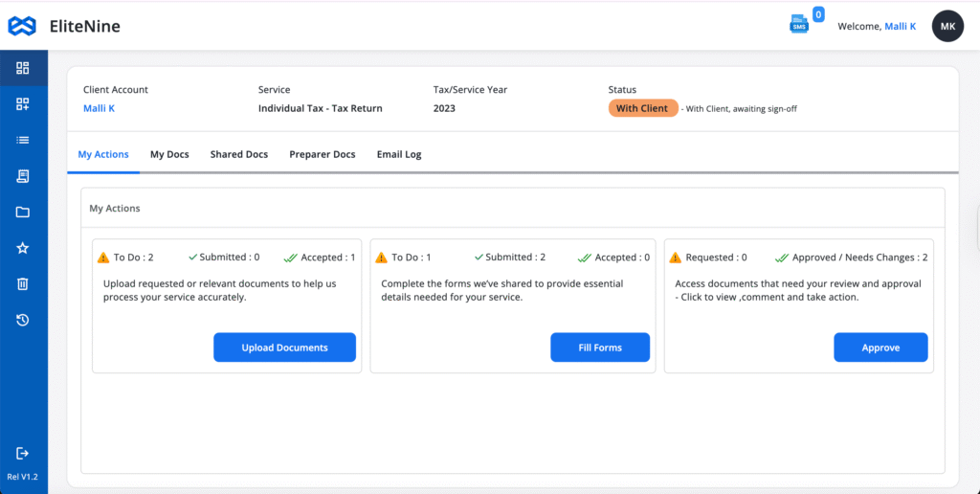Click the logout icon at sidebar bottom
This screenshot has height=494, width=980.
pos(23,453)
